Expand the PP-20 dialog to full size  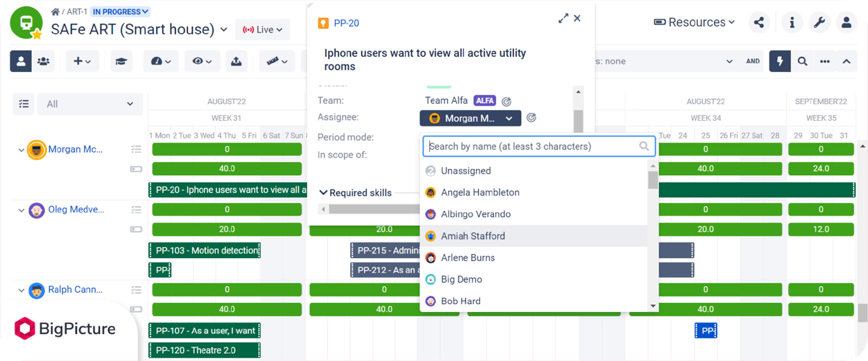563,18
